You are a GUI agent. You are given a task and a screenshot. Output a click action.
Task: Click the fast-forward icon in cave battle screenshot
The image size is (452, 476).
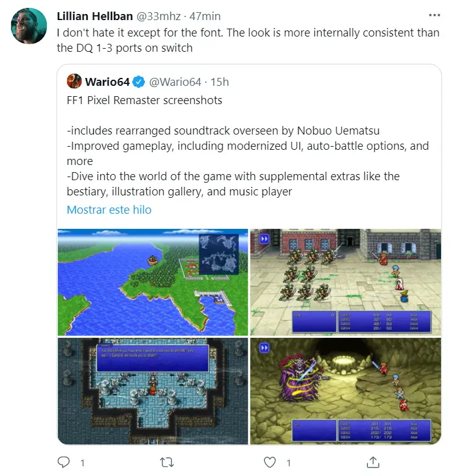click(x=264, y=348)
